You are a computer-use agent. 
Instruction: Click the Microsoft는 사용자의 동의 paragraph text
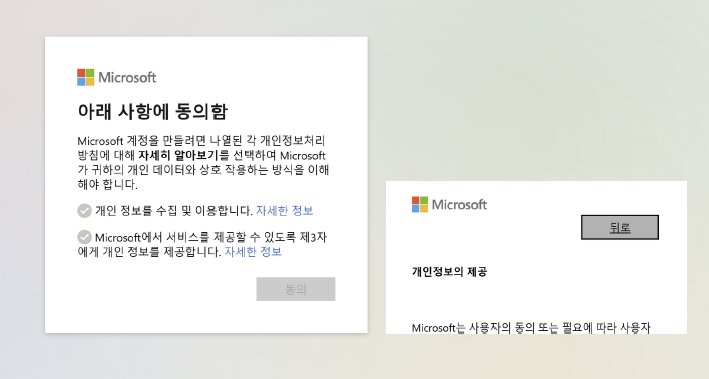pos(531,328)
